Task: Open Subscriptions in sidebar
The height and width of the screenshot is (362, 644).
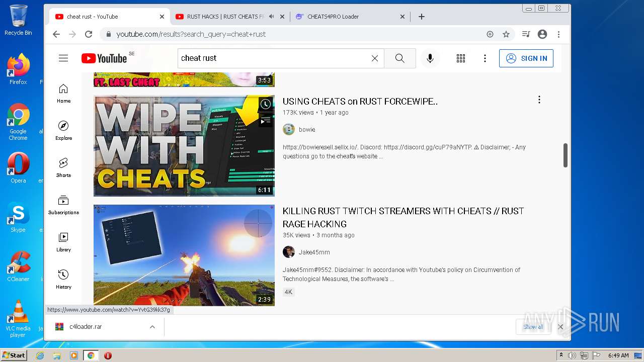Action: coord(63,205)
